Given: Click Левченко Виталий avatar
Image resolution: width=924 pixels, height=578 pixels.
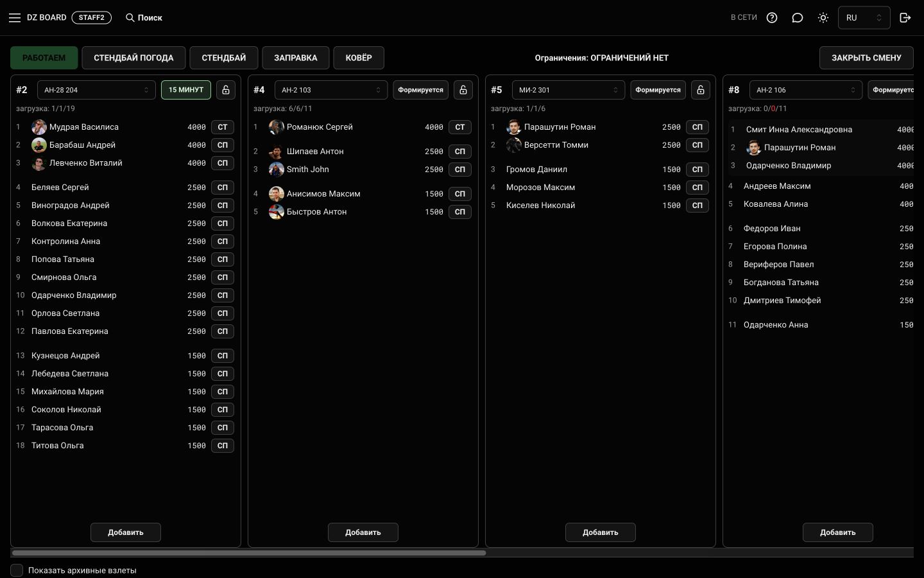Looking at the screenshot, I should pos(39,163).
